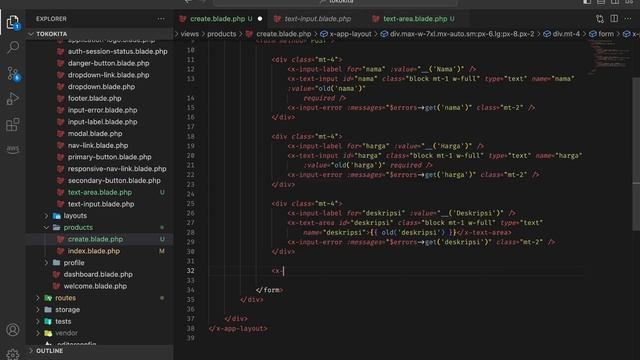This screenshot has width=640, height=360.
Task: Click line number 25 in gutter
Action: pyautogui.click(x=191, y=204)
